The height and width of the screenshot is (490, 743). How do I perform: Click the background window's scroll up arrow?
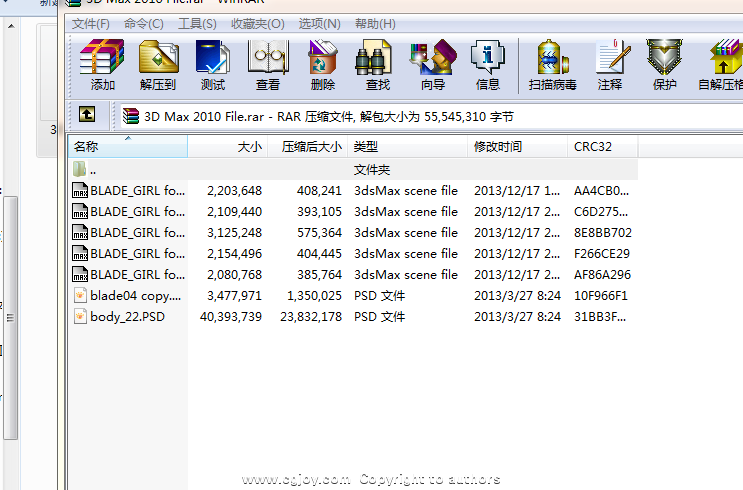click(x=11, y=26)
